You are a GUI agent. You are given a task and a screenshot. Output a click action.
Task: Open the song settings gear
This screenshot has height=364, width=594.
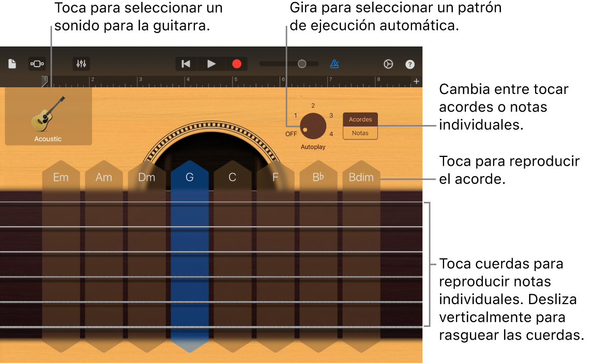[387, 64]
